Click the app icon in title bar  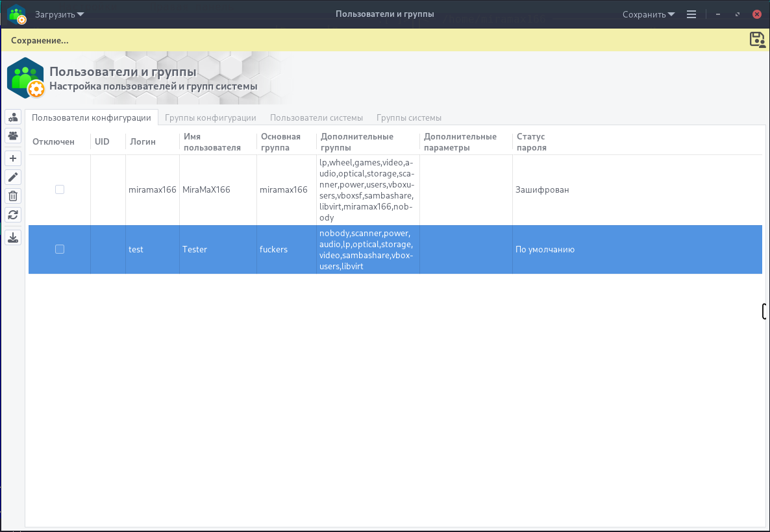point(17,14)
